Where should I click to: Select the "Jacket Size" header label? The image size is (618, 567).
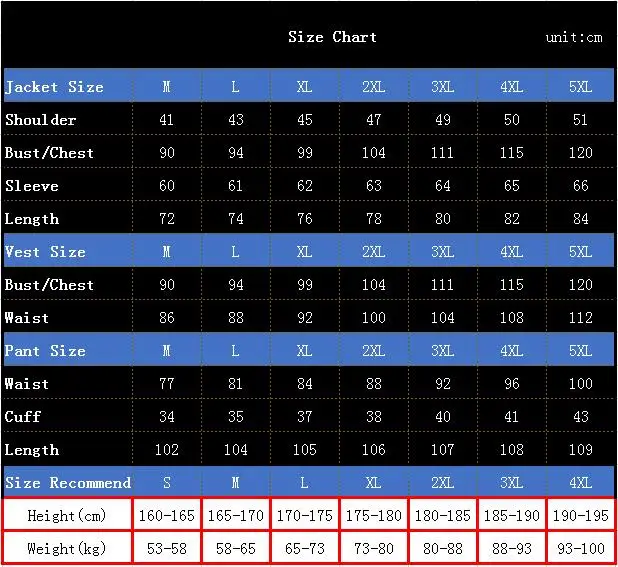click(x=54, y=87)
